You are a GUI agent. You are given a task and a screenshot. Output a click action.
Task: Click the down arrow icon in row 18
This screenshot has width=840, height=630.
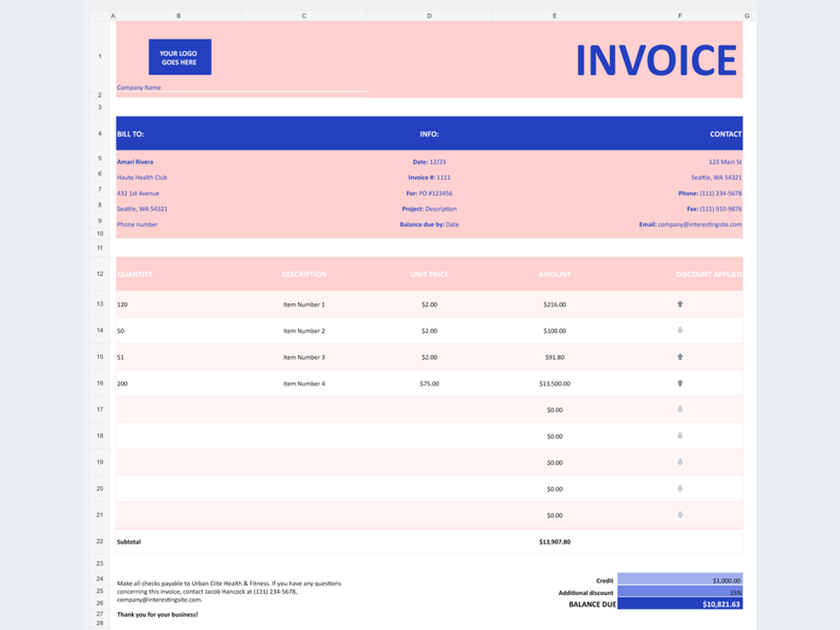coord(680,435)
